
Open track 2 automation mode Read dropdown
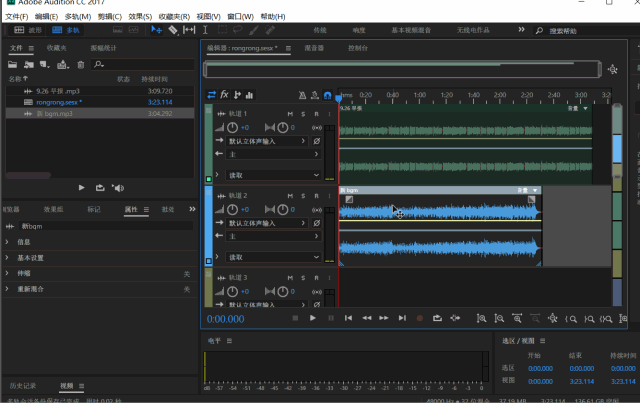[x=273, y=257]
